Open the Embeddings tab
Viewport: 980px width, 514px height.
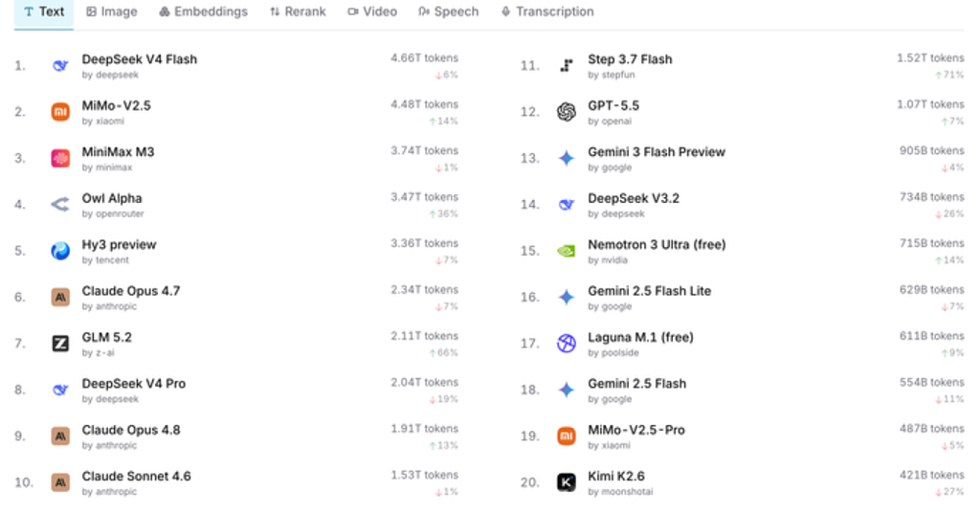click(203, 11)
